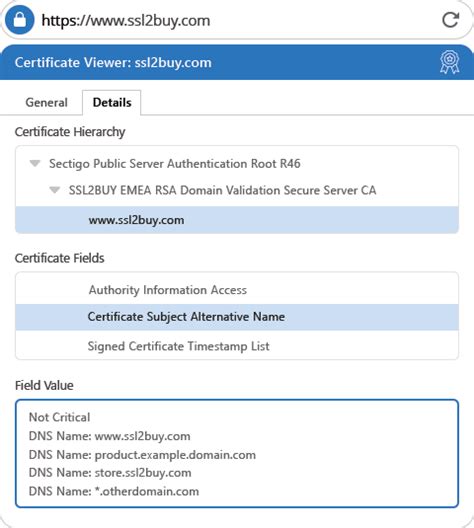Switch to the General tab

click(46, 102)
